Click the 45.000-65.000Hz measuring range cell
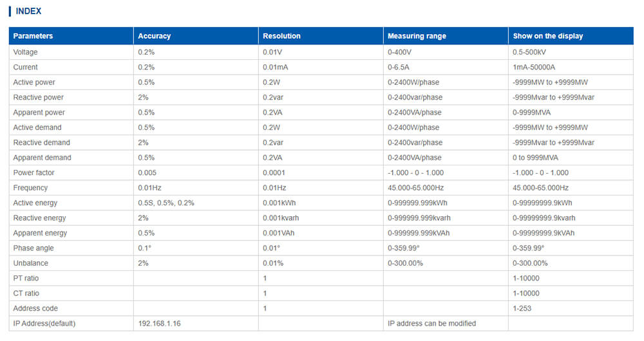The image size is (644, 341). coord(415,188)
